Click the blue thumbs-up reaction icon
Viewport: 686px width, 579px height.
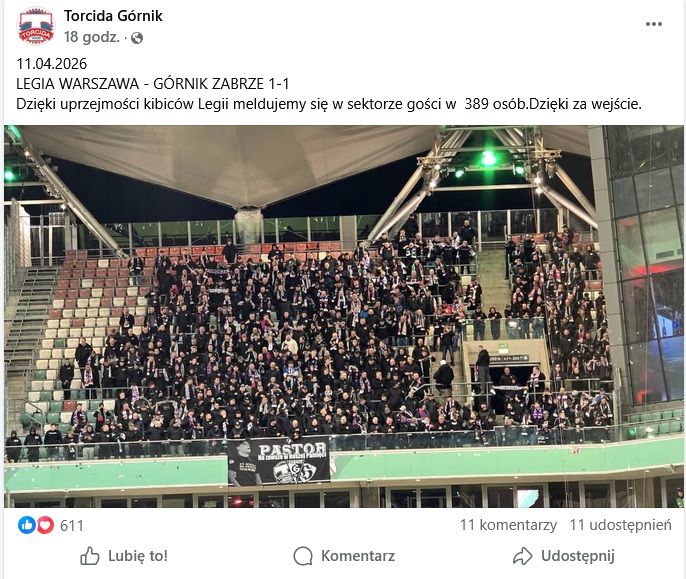(x=27, y=525)
